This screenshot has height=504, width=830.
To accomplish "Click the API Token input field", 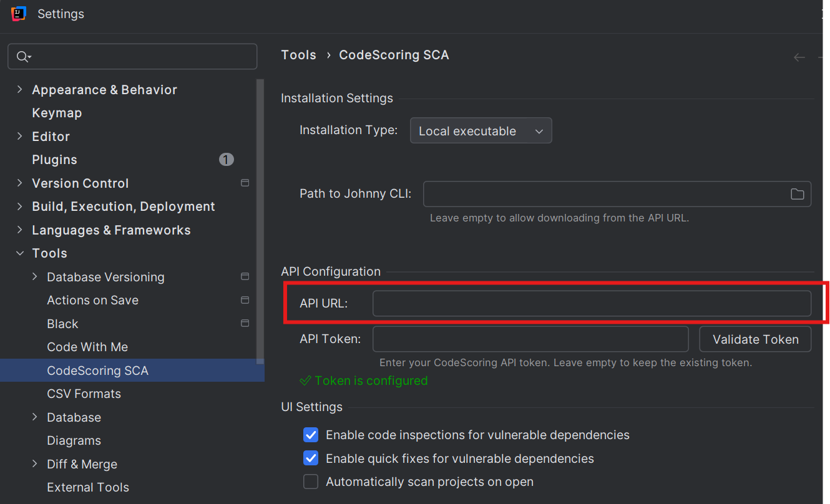I will pos(530,339).
